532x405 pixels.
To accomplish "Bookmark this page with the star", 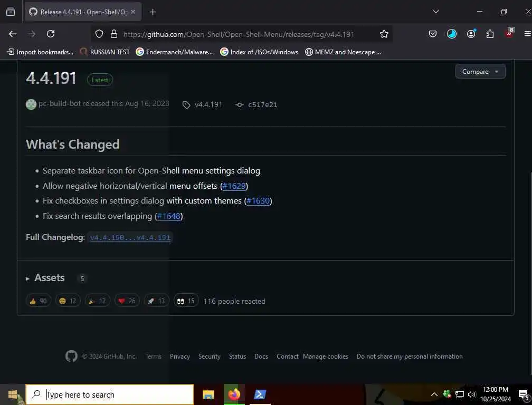I will (384, 34).
